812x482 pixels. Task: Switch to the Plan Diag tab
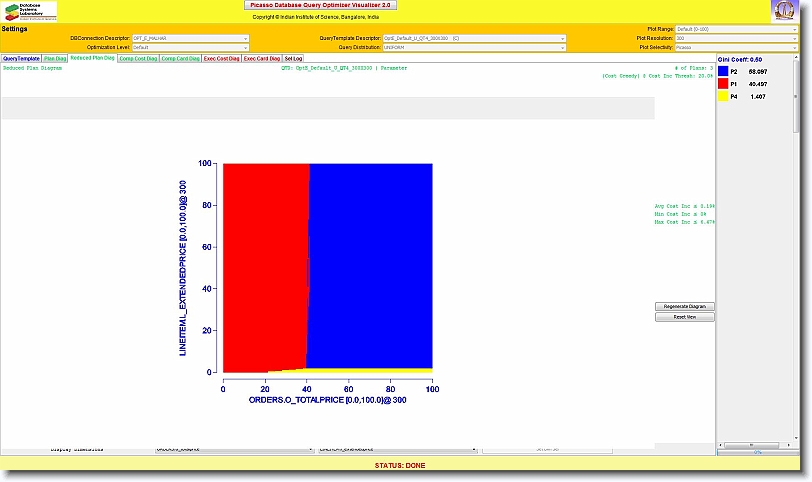click(55, 59)
